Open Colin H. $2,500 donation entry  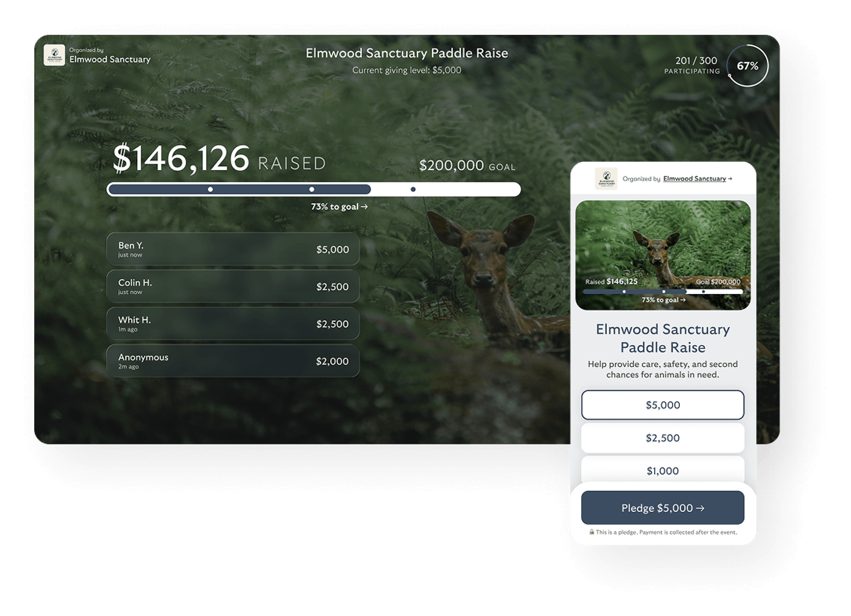pos(232,287)
